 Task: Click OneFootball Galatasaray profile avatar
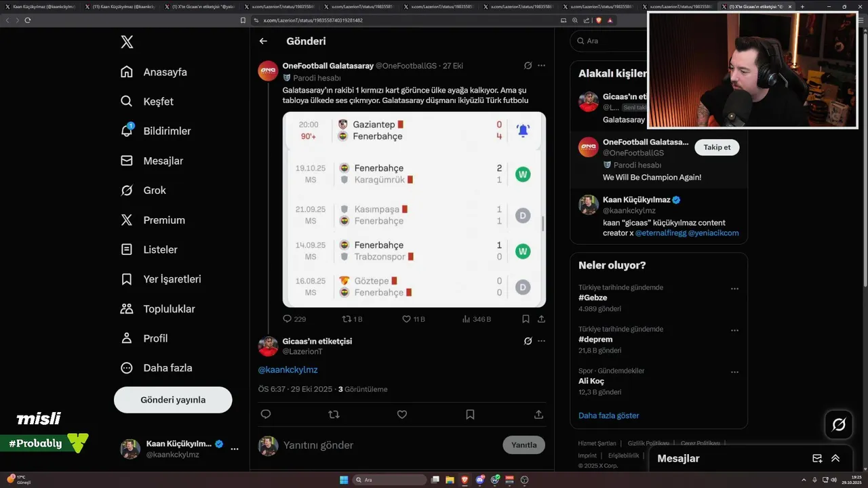[268, 70]
